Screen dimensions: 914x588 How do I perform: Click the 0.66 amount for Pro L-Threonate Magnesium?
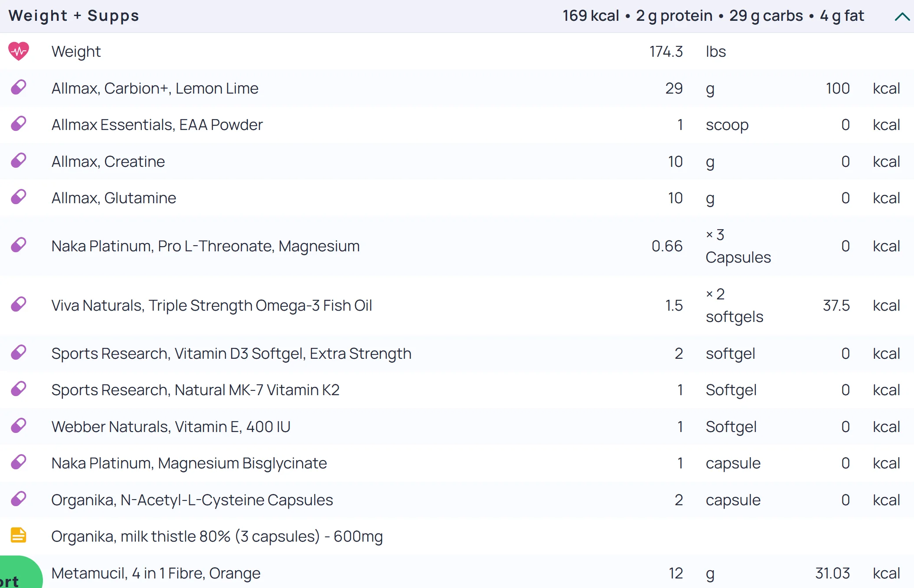667,246
